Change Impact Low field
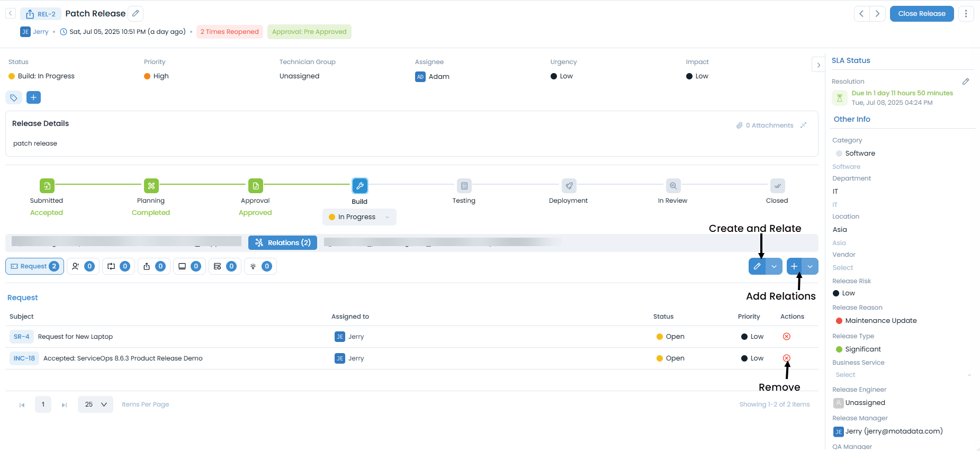The width and height of the screenshot is (980, 451). click(697, 76)
